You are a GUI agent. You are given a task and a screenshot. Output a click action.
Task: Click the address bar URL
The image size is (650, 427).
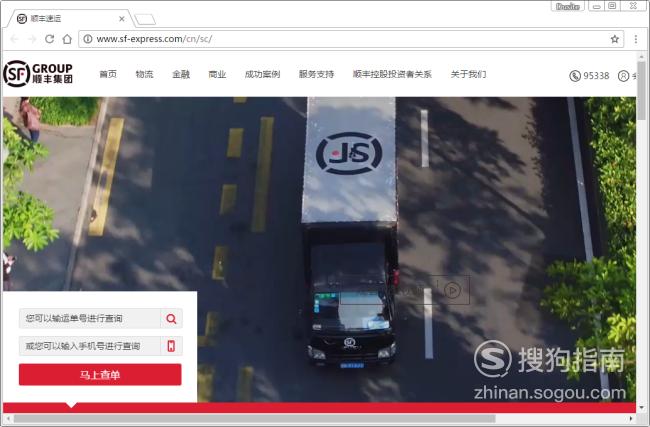[154, 39]
